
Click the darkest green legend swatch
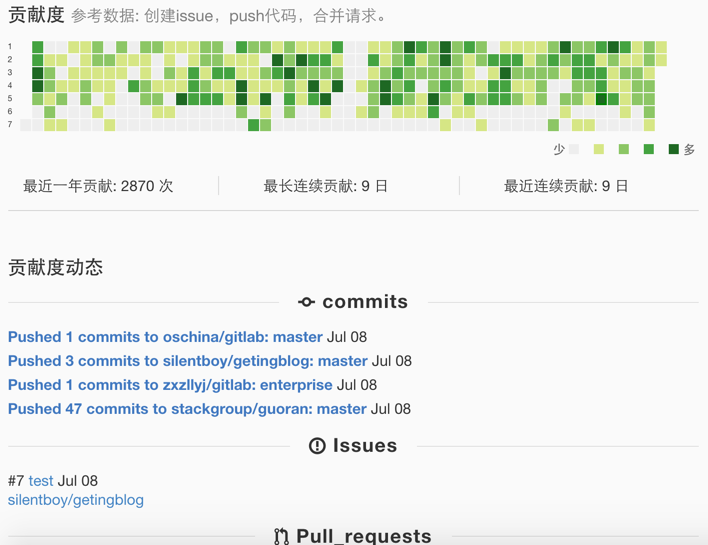coord(674,149)
